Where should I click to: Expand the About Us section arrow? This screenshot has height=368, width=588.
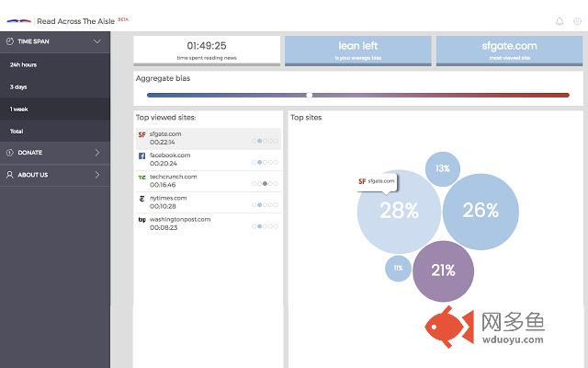pos(97,175)
